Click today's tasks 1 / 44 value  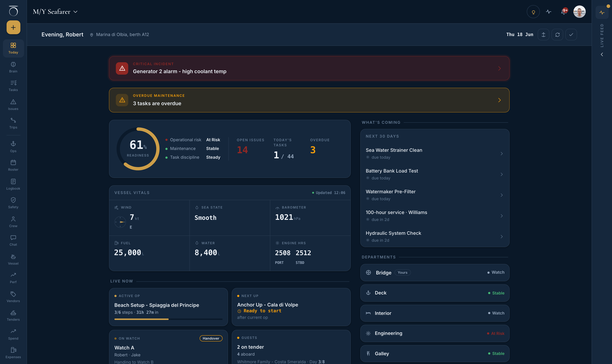tap(284, 155)
